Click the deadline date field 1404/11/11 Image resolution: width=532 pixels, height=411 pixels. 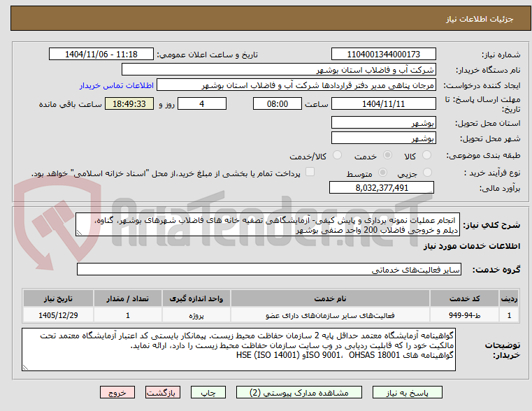click(383, 103)
